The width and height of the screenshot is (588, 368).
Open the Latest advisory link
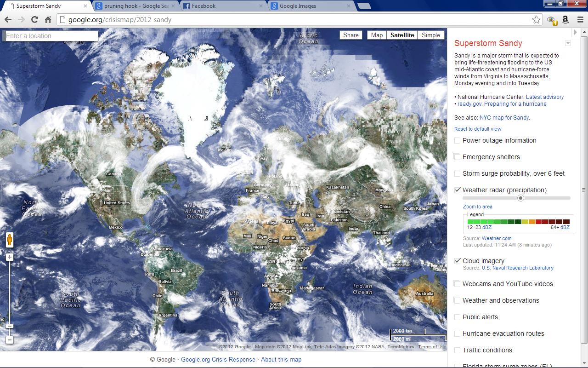point(545,97)
